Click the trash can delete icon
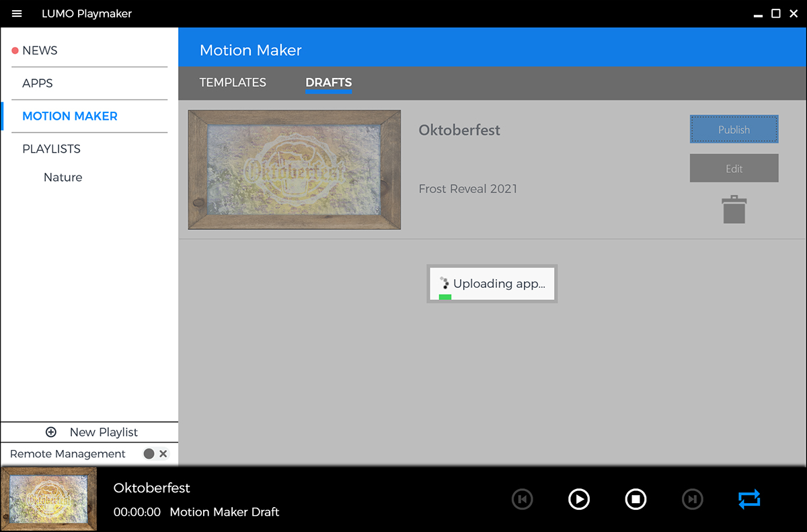The width and height of the screenshot is (807, 532). (x=734, y=209)
